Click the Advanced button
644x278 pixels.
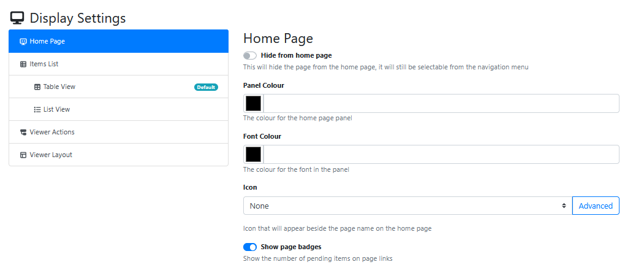pyautogui.click(x=596, y=206)
